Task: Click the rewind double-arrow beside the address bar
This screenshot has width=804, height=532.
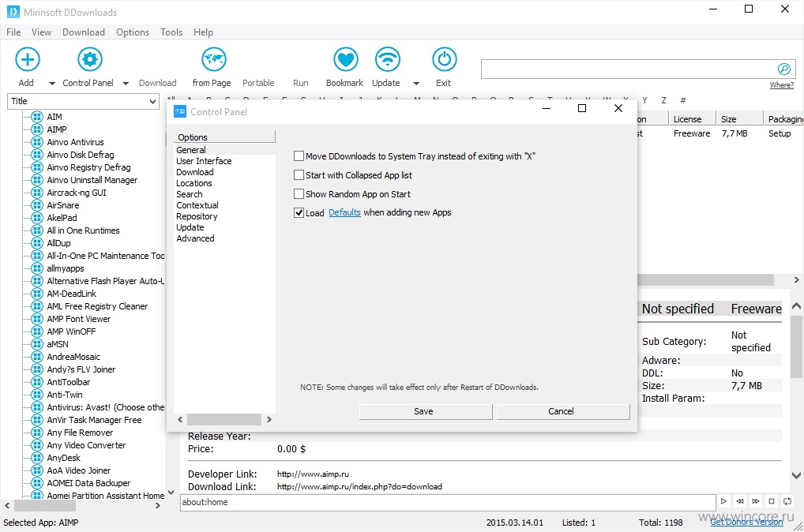Action: pyautogui.click(x=740, y=501)
